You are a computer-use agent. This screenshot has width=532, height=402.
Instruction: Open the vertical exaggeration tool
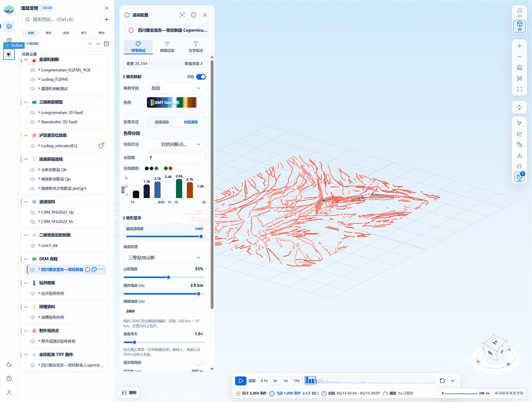[519, 107]
